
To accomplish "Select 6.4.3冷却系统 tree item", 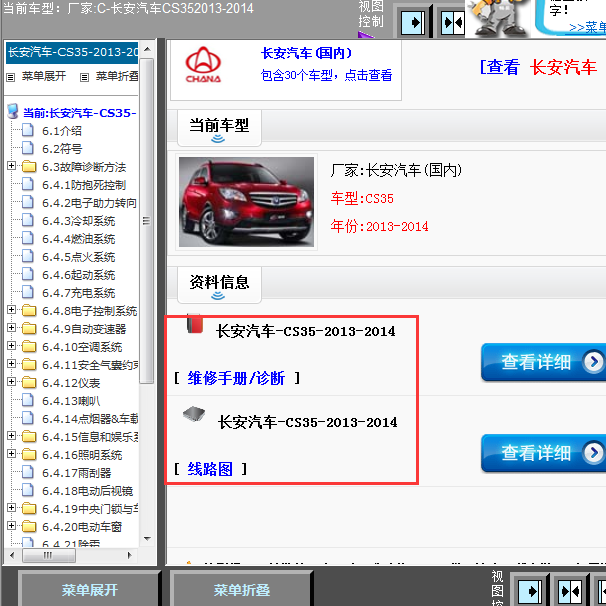I will 78,221.
